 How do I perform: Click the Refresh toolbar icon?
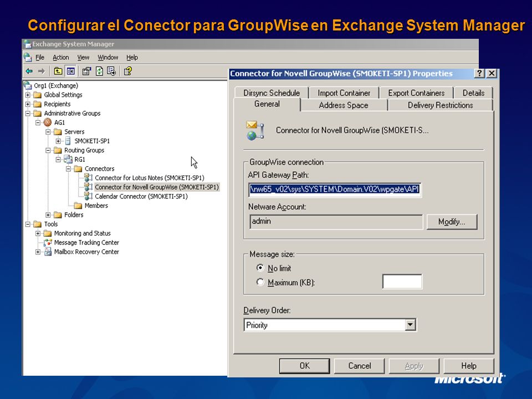point(99,71)
